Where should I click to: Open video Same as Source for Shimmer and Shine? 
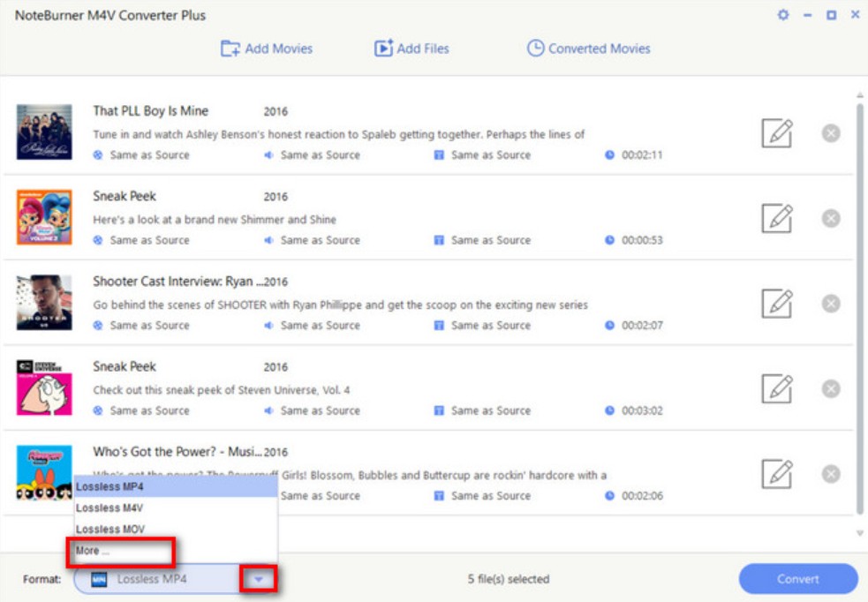pos(149,240)
